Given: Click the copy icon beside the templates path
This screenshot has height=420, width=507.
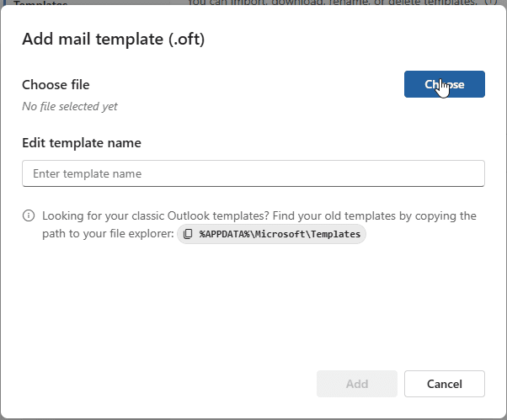Looking at the screenshot, I should [189, 234].
